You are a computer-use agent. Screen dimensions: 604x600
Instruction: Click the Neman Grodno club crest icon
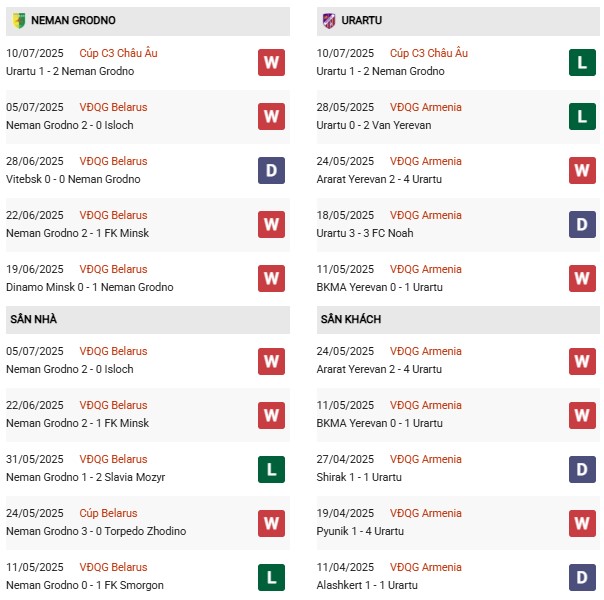(x=18, y=20)
